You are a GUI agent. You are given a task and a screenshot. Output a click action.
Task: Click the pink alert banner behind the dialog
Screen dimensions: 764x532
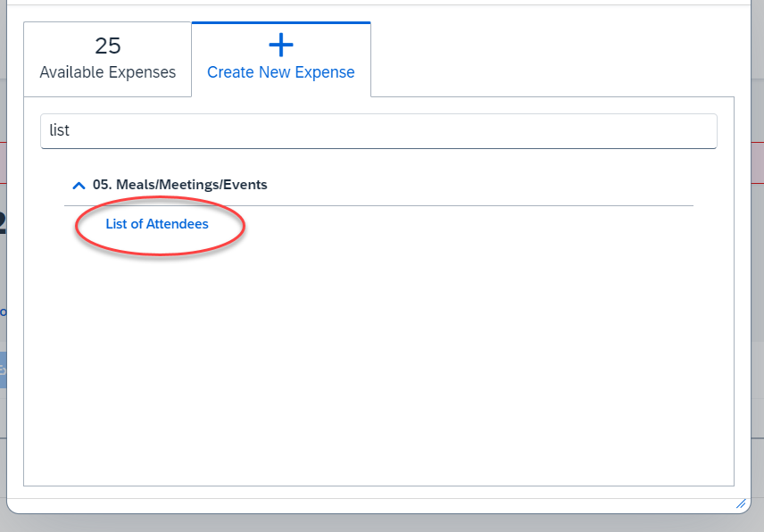coord(758,162)
